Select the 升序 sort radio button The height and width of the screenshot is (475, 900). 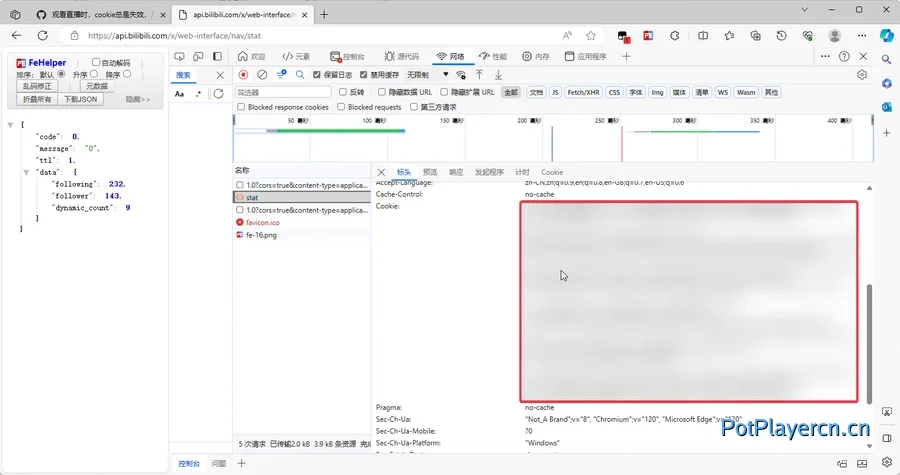[94, 74]
